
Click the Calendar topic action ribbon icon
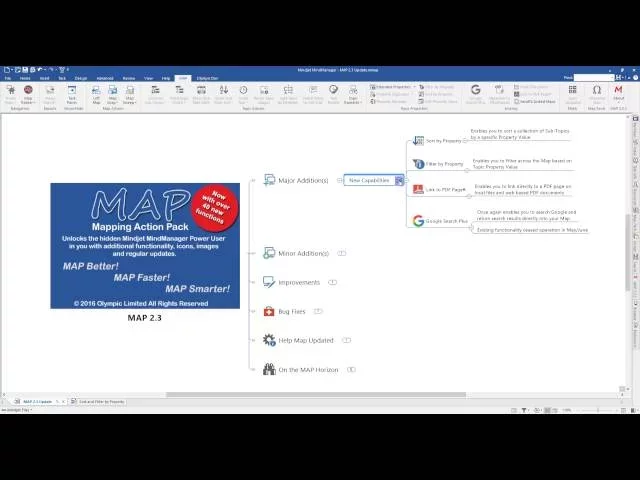(x=201, y=90)
